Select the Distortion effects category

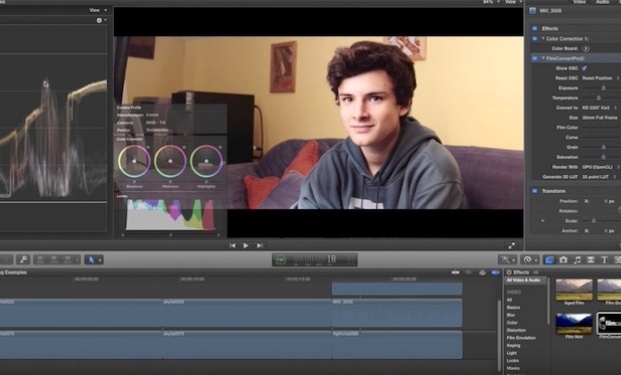(516, 330)
